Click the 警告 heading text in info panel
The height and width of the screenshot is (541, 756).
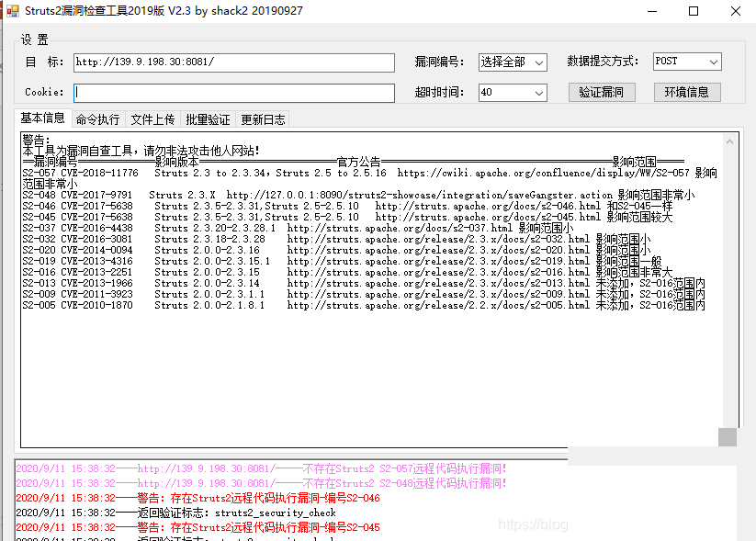click(x=36, y=140)
